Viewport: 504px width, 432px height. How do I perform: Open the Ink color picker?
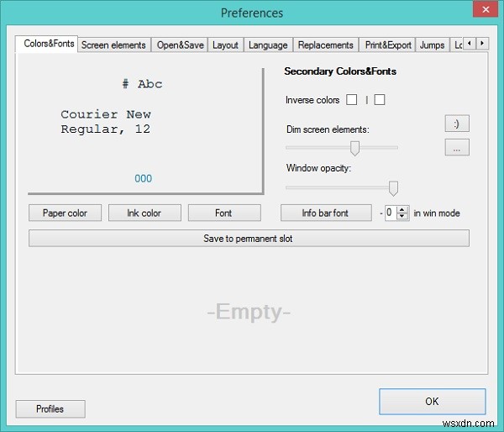(x=144, y=213)
